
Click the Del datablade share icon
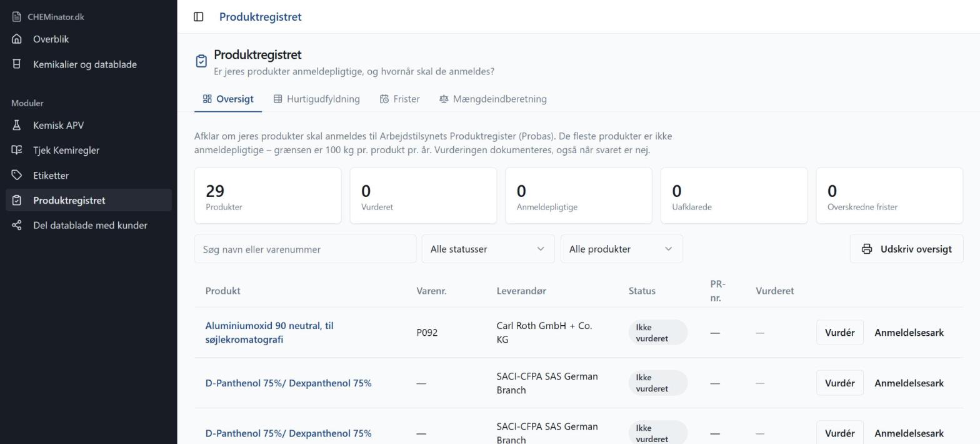[x=17, y=225]
